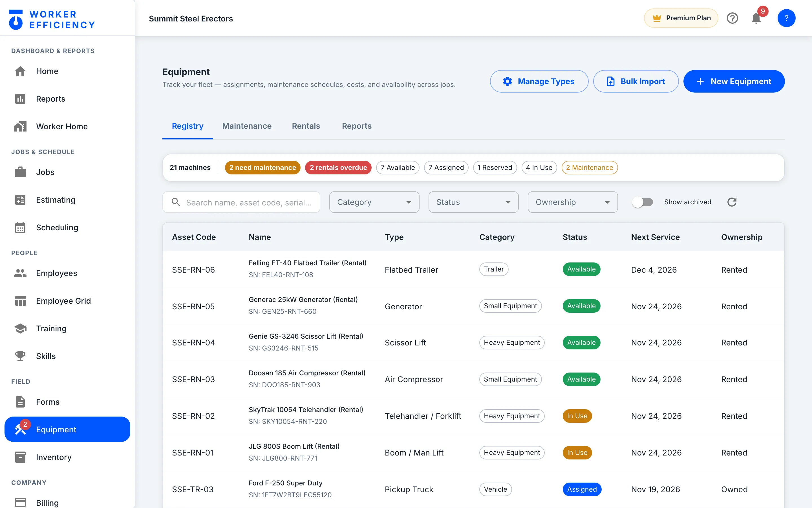This screenshot has width=812, height=508.
Task: Switch to the Rentals tab
Action: pos(306,126)
